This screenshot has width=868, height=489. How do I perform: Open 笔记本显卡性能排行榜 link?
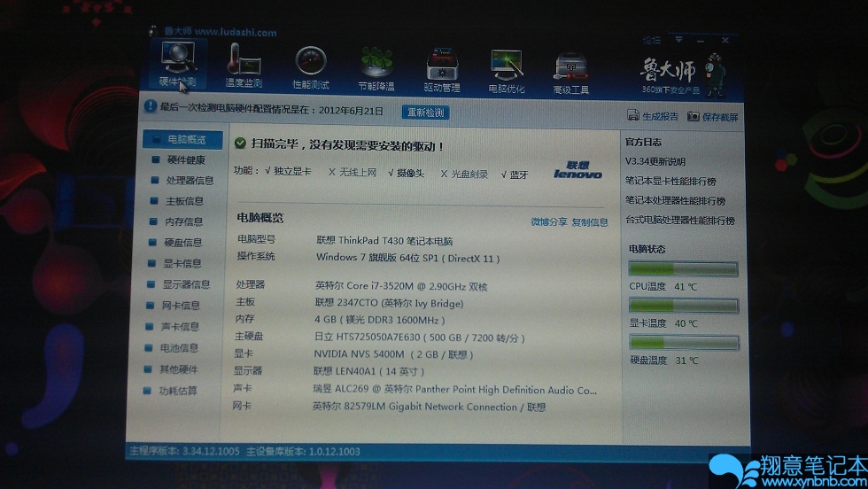click(670, 181)
